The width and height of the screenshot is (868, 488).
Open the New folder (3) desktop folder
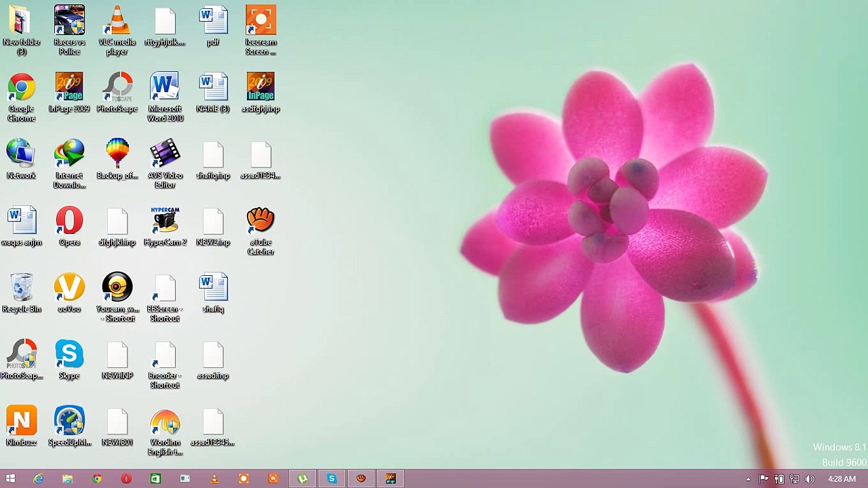pos(21,30)
